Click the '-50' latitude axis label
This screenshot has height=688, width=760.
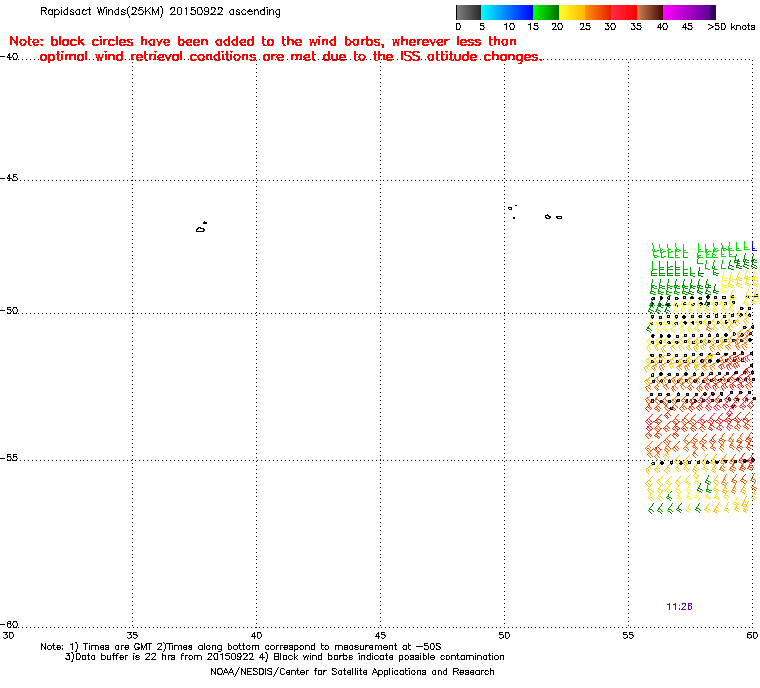[x=9, y=310]
